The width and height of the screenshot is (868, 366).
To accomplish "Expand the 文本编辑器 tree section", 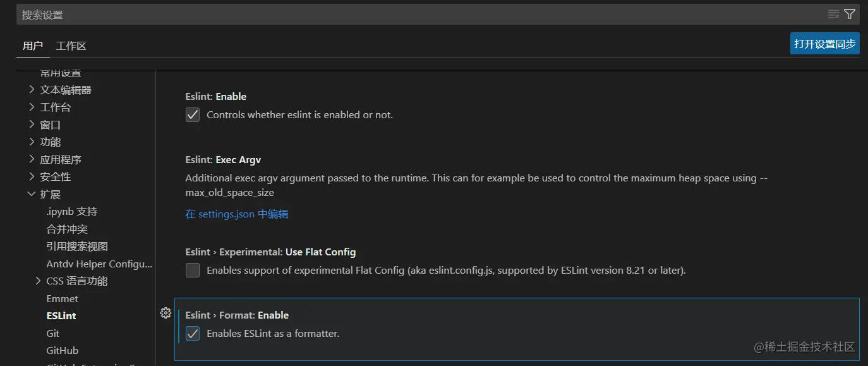I will pyautogui.click(x=32, y=90).
